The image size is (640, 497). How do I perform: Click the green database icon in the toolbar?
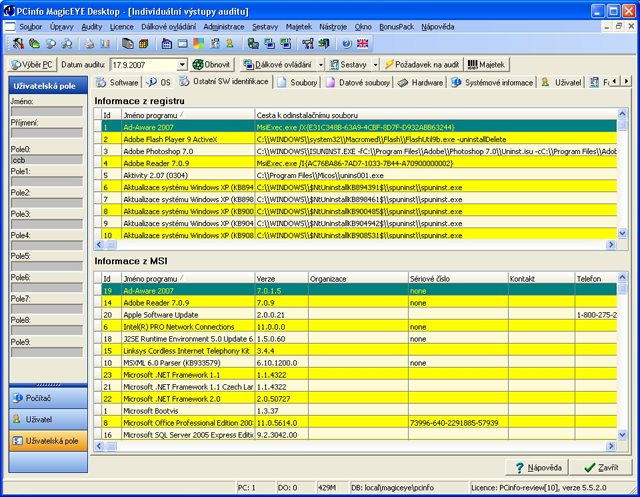(34, 44)
